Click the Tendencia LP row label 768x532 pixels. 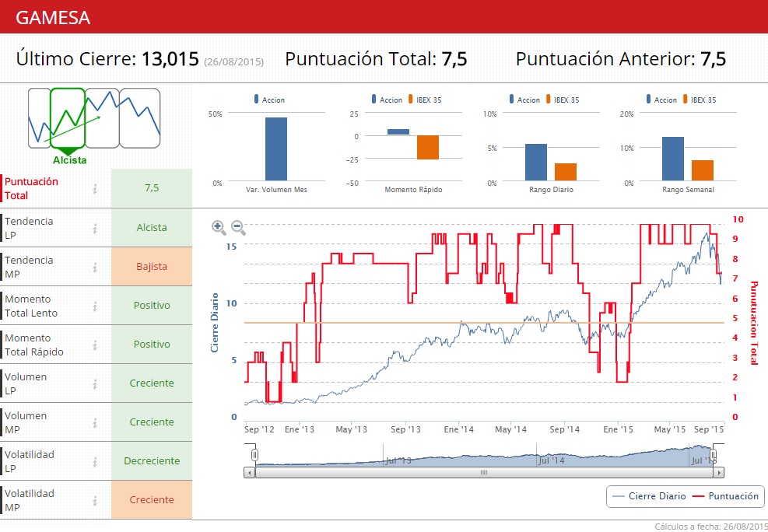pyautogui.click(x=29, y=228)
